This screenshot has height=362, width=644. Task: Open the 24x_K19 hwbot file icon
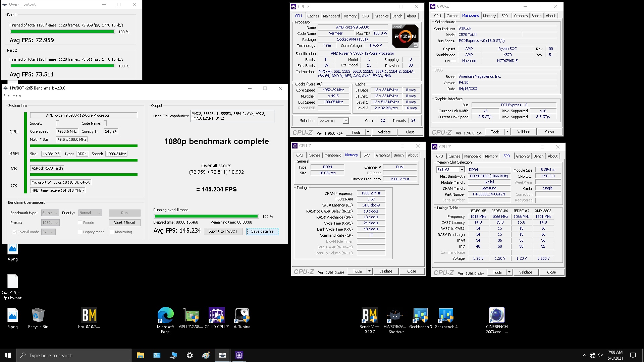[12, 287]
